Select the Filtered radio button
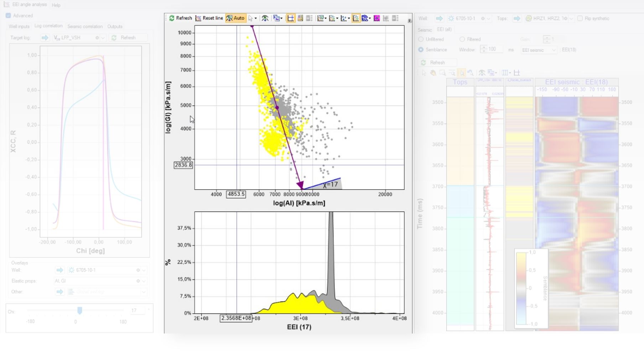 (x=462, y=39)
